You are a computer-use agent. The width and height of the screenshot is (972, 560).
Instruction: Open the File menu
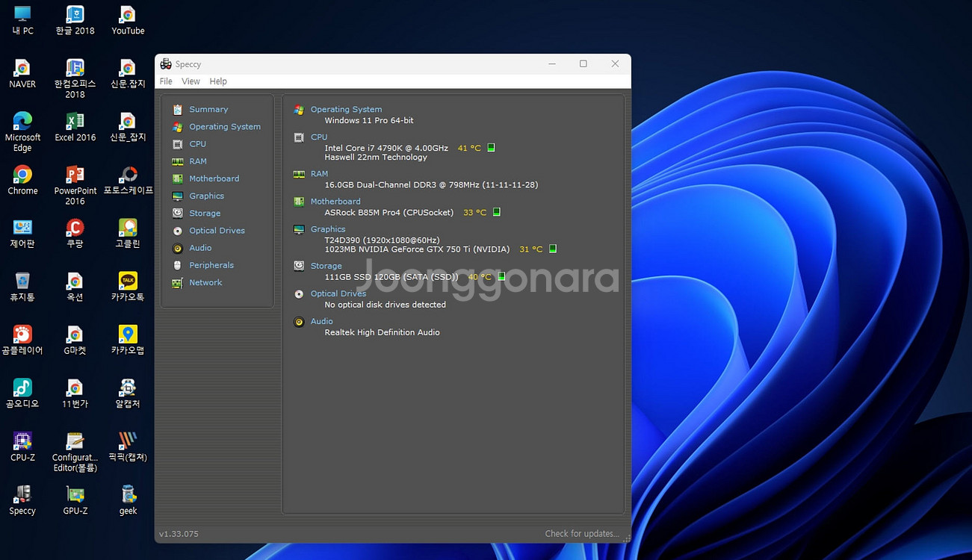(166, 81)
